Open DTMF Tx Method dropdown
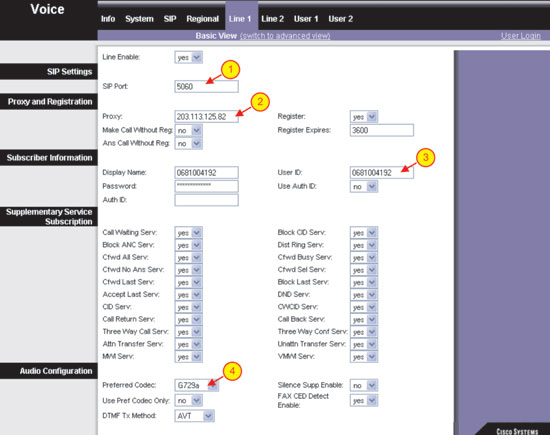Viewport: 550px width, 435px height. [x=194, y=416]
